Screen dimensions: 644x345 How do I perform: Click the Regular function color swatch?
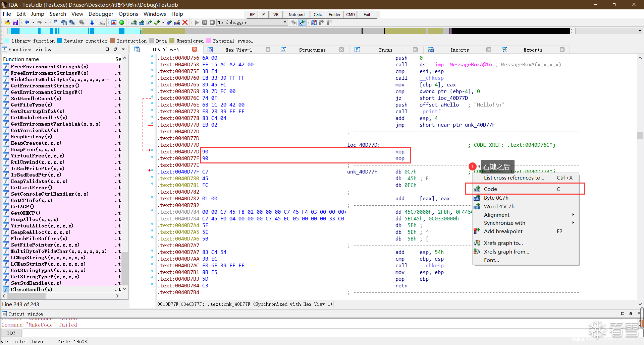pyautogui.click(x=60, y=41)
